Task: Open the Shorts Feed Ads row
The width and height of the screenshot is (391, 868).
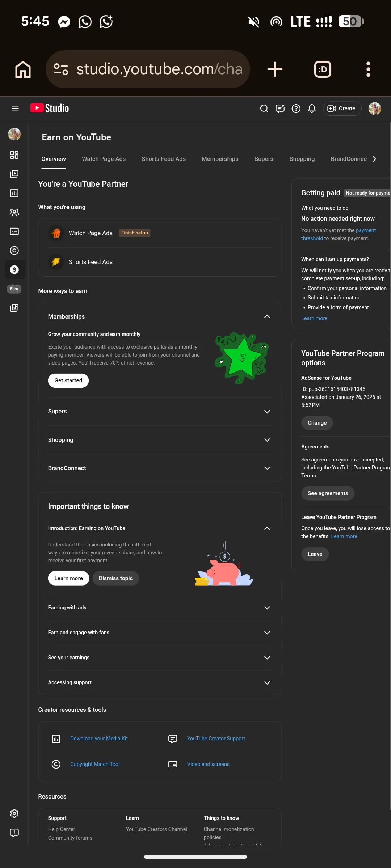Action: click(160, 262)
